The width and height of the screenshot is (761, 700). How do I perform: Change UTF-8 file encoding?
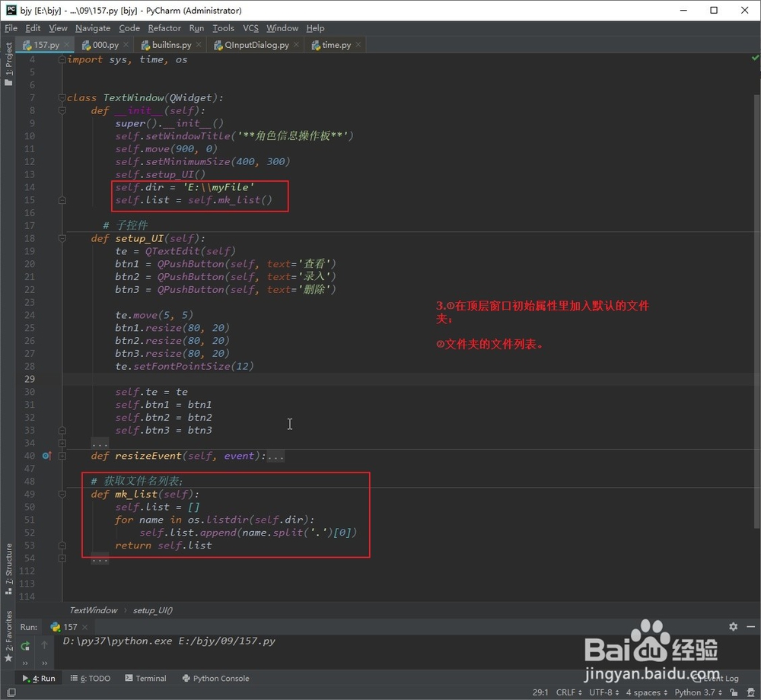(603, 692)
